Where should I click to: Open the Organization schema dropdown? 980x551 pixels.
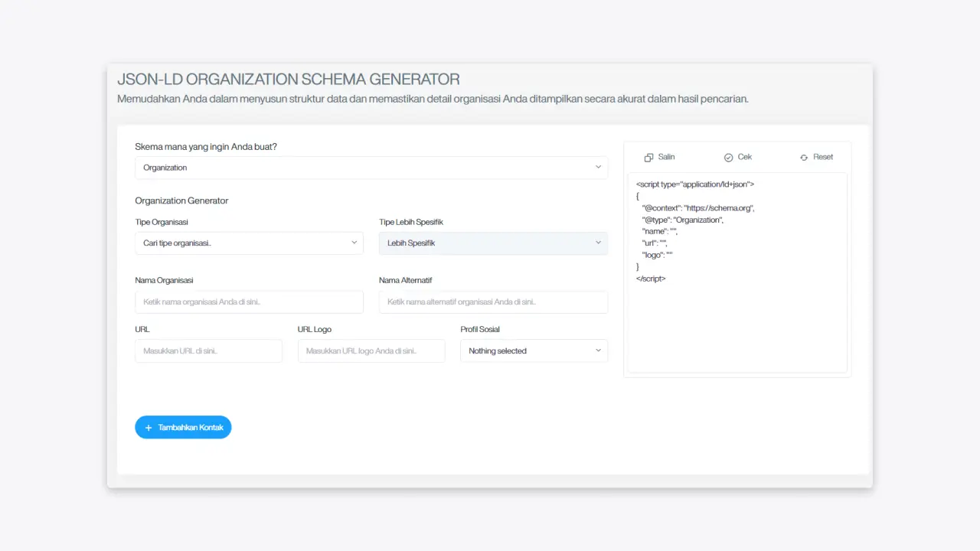click(371, 168)
